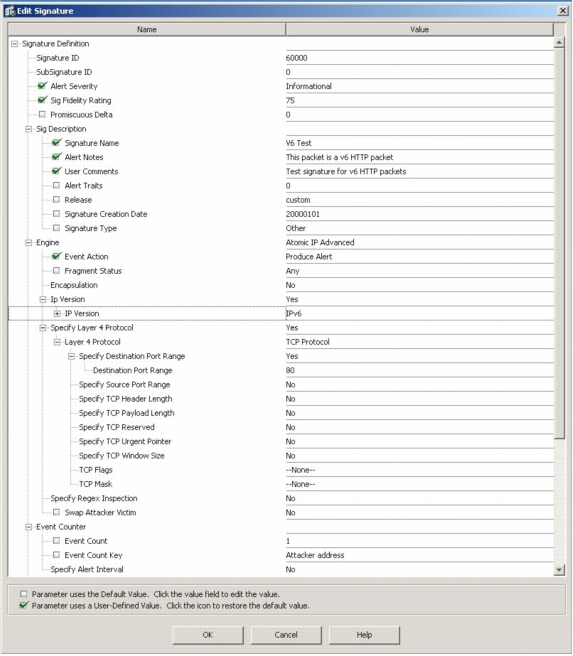
Task: Toggle the Fragment Status checkbox
Action: [x=56, y=271]
